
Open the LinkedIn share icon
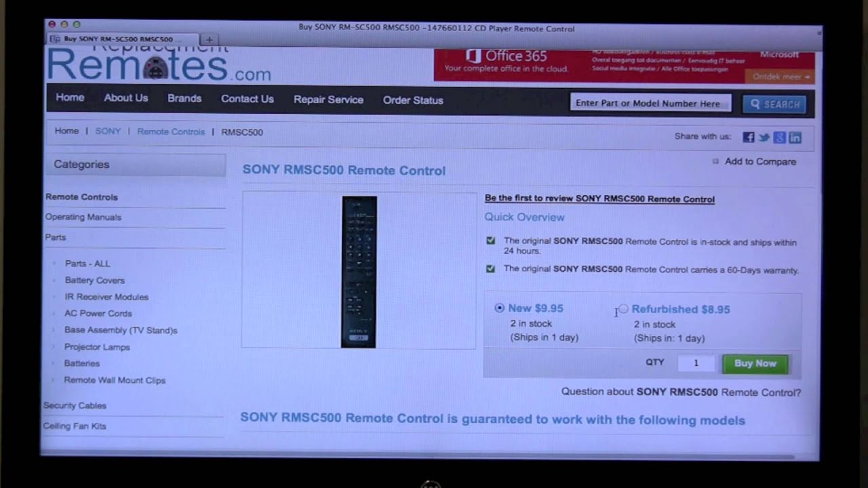pos(795,138)
